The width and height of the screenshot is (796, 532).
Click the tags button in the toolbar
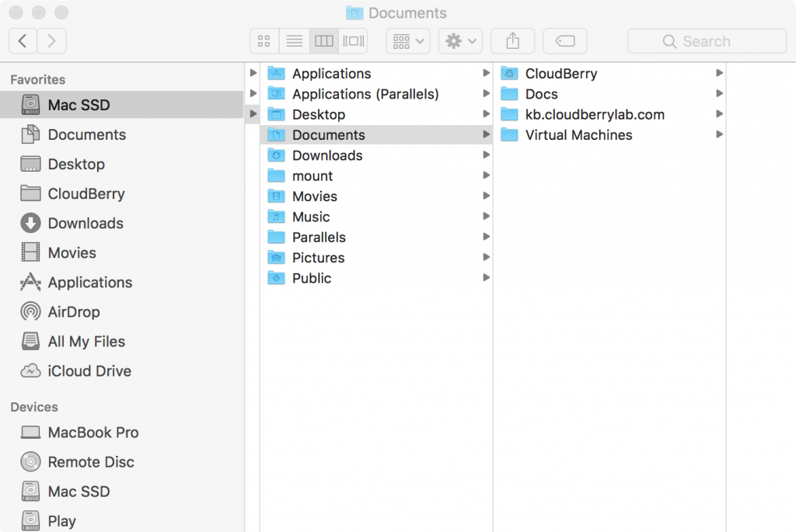tap(565, 40)
